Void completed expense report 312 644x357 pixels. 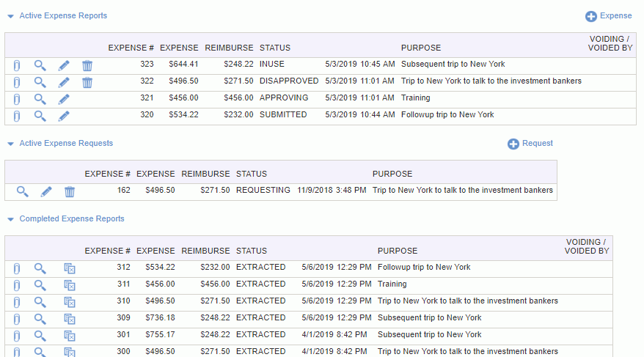coord(70,268)
